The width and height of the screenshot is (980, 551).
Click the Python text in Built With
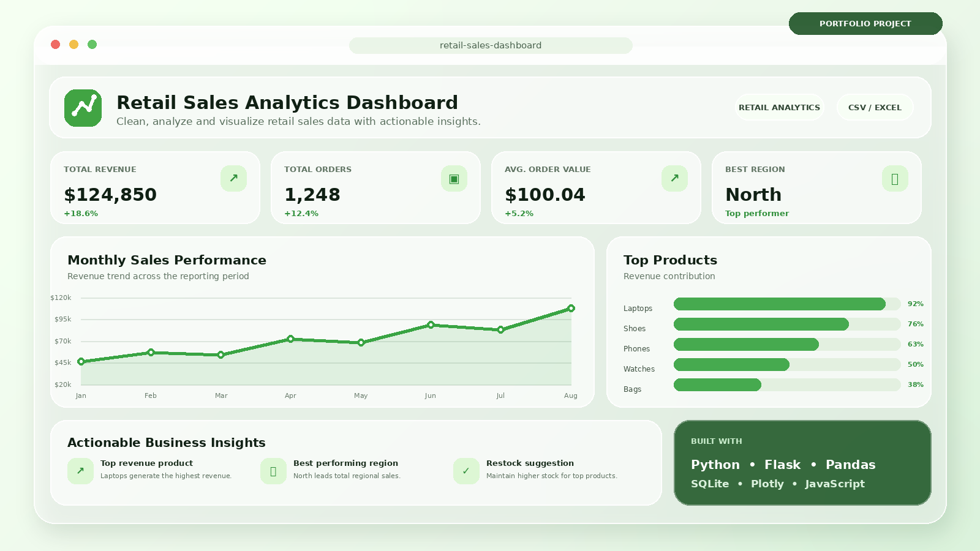pyautogui.click(x=715, y=465)
